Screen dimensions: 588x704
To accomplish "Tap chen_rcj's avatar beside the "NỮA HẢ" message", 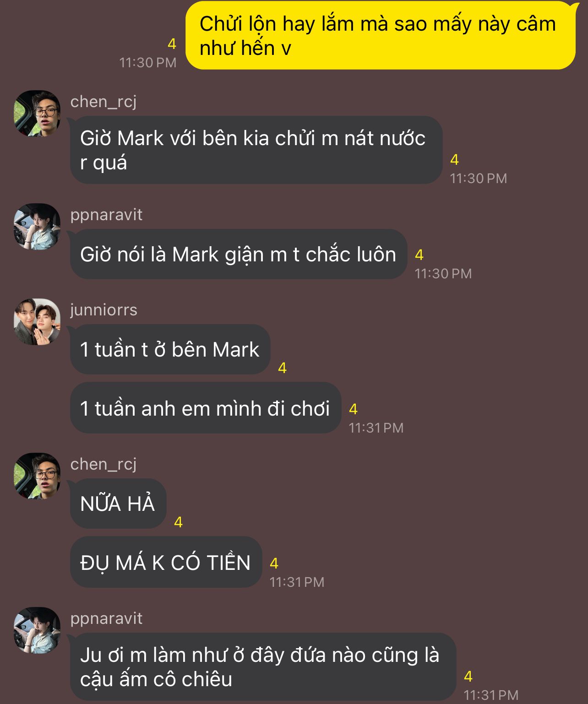I will (x=37, y=476).
